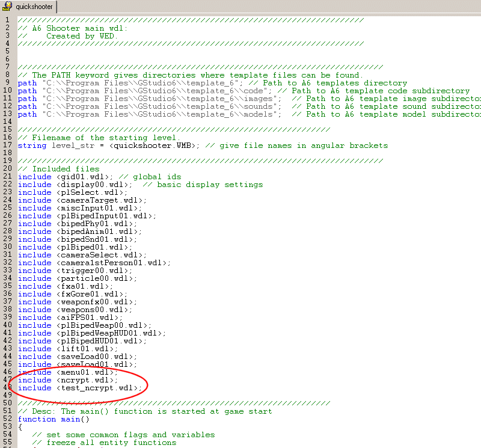Click the 'include <gid01.wdl>;' line
This screenshot has width=481, height=448.
pos(99,177)
